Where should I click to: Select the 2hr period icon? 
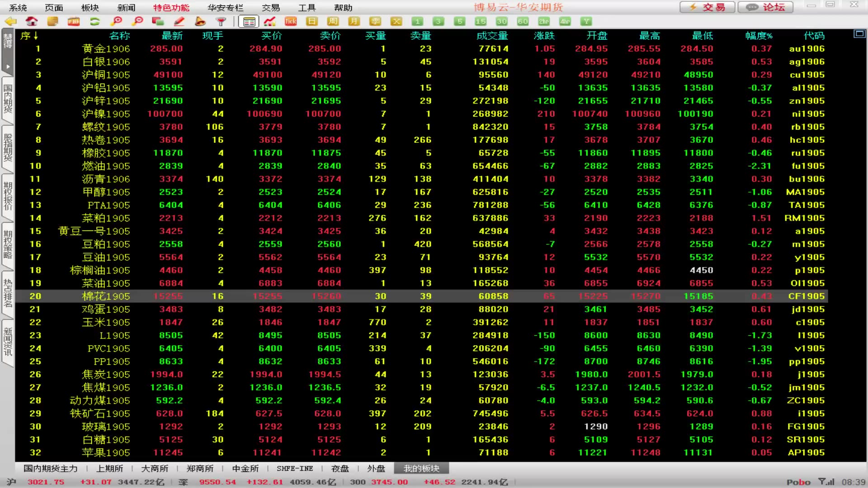(544, 21)
